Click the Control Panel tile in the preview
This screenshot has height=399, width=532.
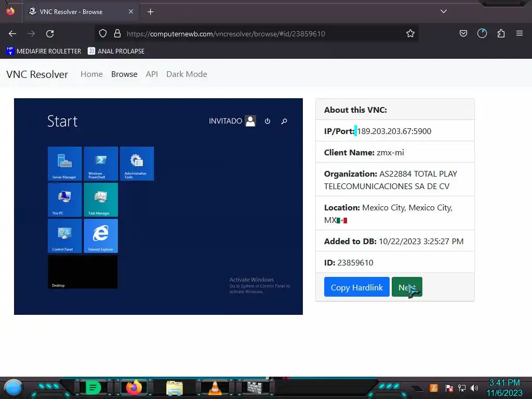(64, 236)
